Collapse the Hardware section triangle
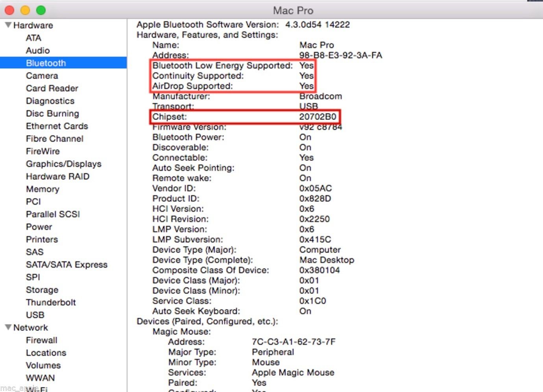Screen dimensions: 543x392 (x=8, y=25)
